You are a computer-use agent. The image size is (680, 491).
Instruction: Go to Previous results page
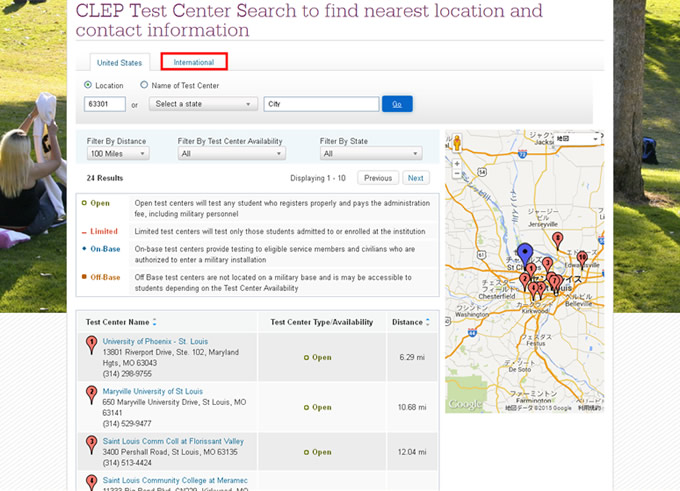378,178
